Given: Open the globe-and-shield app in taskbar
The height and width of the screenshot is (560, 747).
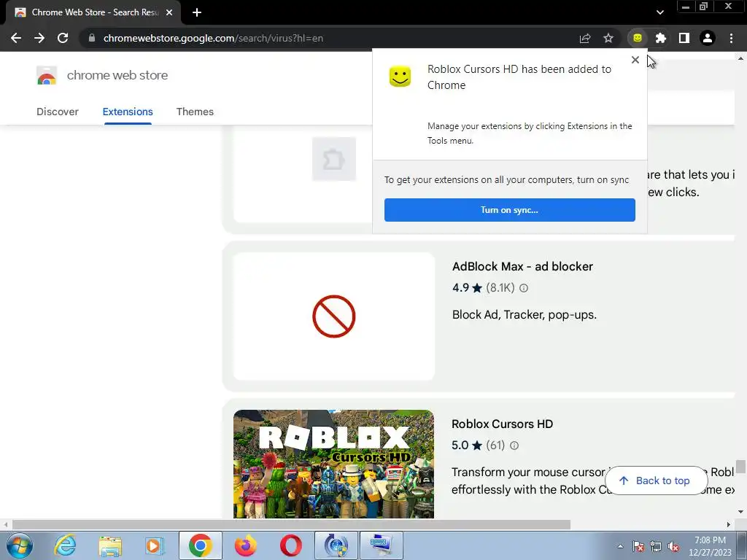Looking at the screenshot, I should click(336, 545).
